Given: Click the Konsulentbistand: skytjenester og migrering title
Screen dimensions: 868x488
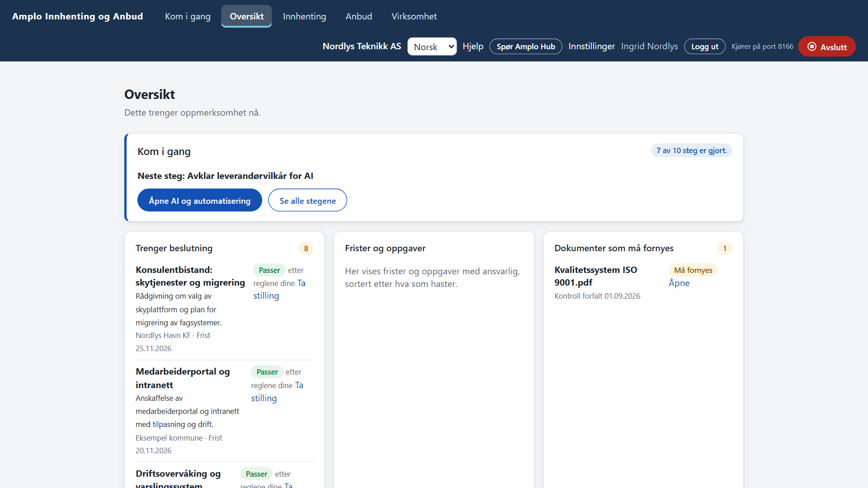Looking at the screenshot, I should pos(190,276).
